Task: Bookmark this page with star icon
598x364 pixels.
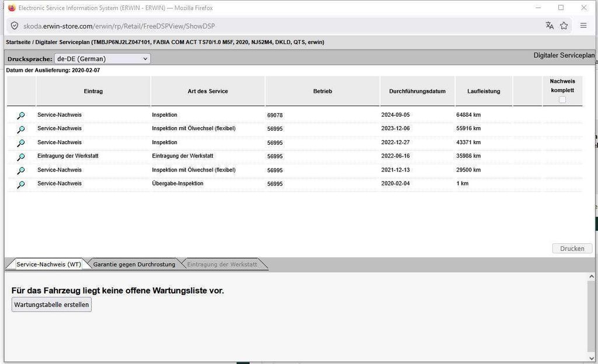Action: click(564, 26)
